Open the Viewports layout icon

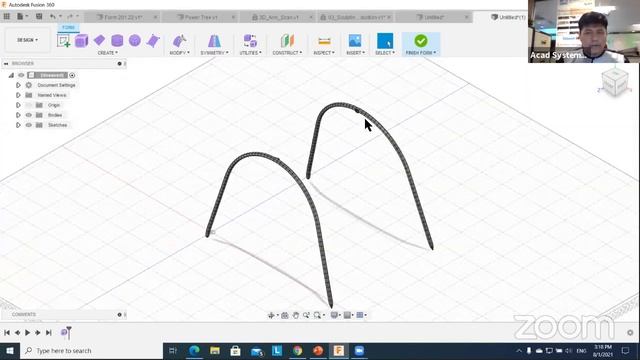point(360,315)
